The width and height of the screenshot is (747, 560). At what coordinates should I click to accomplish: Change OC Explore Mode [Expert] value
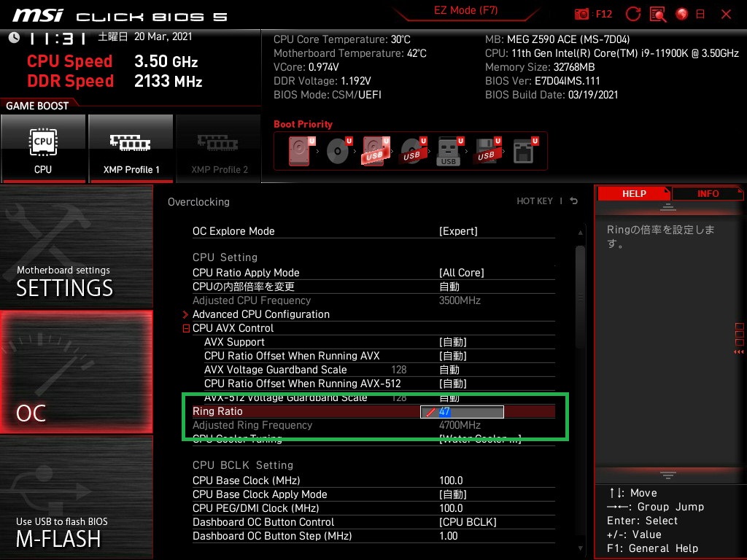(x=458, y=231)
